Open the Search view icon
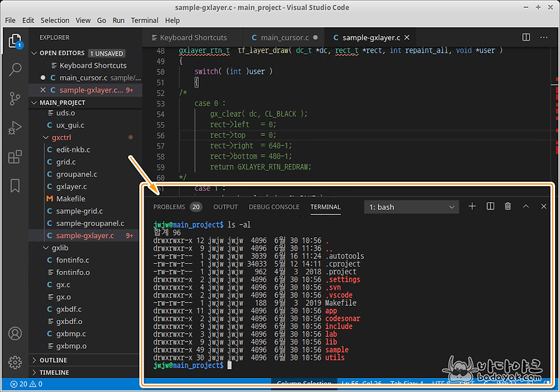Viewport: 560px width, 392px height. click(x=15, y=69)
